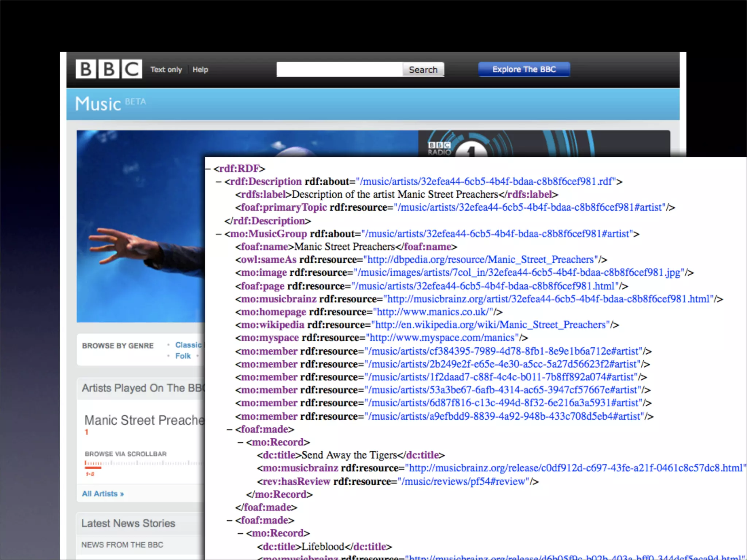Click the closing rdf:Description tag
Viewport: 747px width, 560px height.
[x=268, y=221]
